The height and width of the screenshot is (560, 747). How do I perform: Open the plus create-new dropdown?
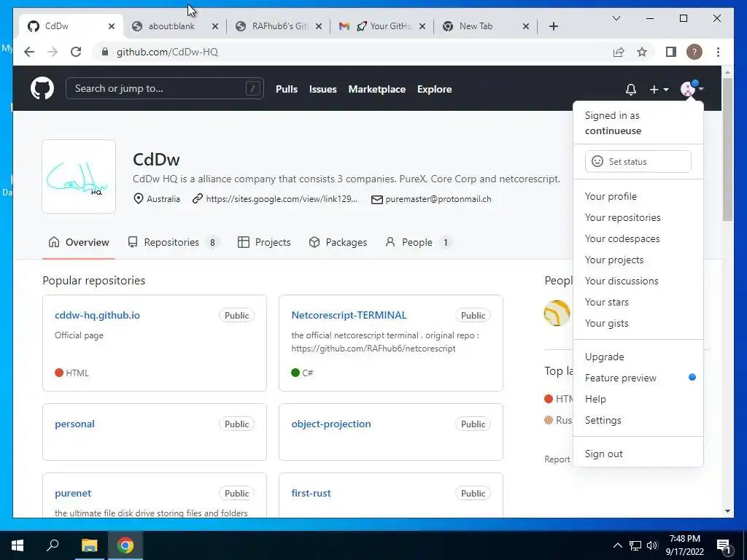pos(659,89)
